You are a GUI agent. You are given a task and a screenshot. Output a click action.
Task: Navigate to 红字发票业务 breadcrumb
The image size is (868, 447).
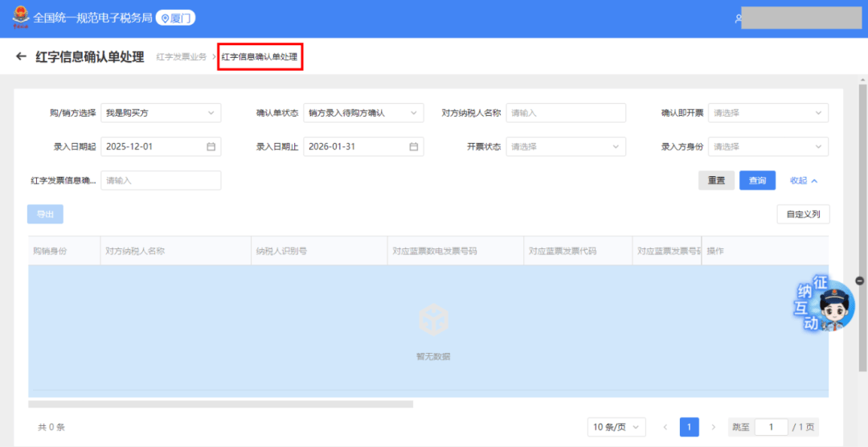[x=182, y=57]
